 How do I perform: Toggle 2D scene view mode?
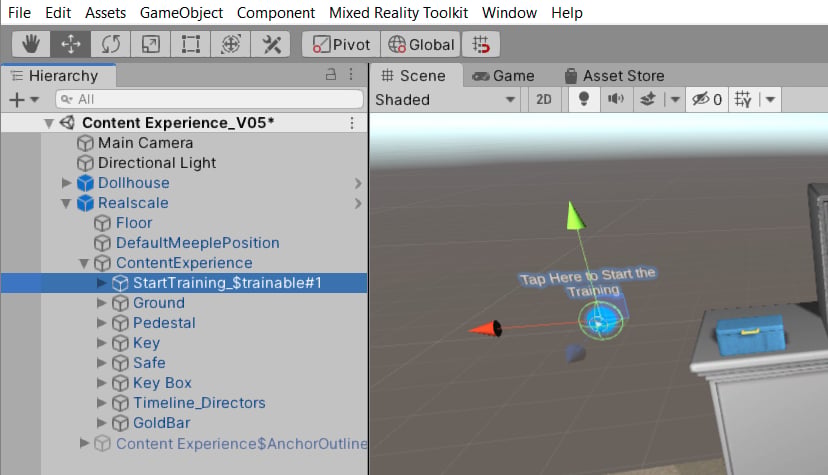[x=544, y=99]
